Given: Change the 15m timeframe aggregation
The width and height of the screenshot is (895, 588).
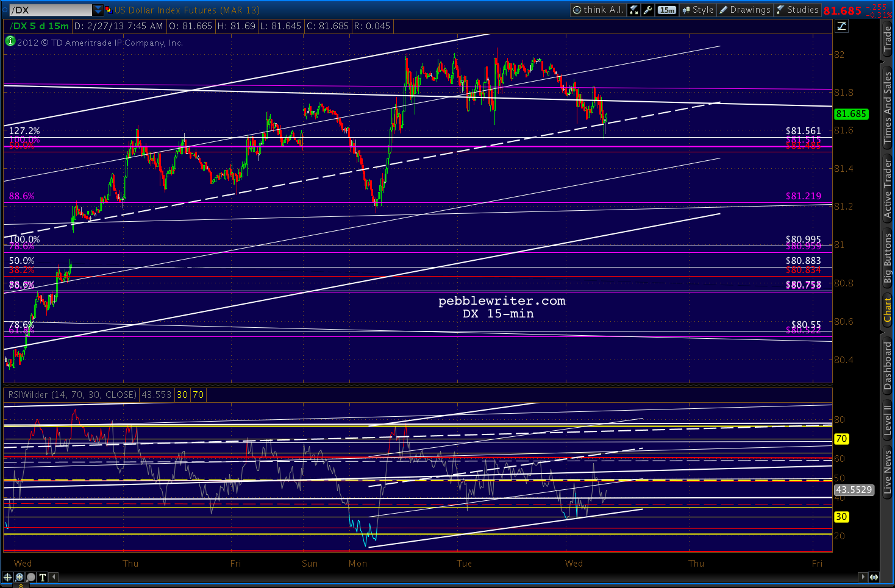Looking at the screenshot, I should click(667, 10).
